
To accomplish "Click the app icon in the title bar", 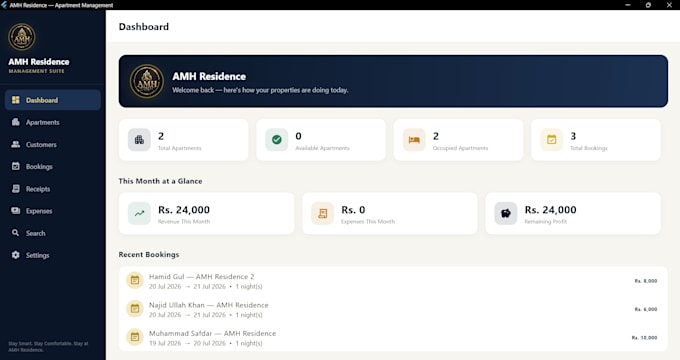I will pos(4,5).
